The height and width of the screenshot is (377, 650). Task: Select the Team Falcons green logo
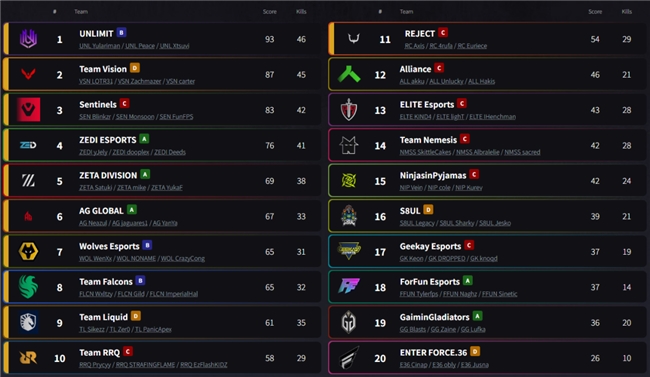pyautogui.click(x=29, y=287)
